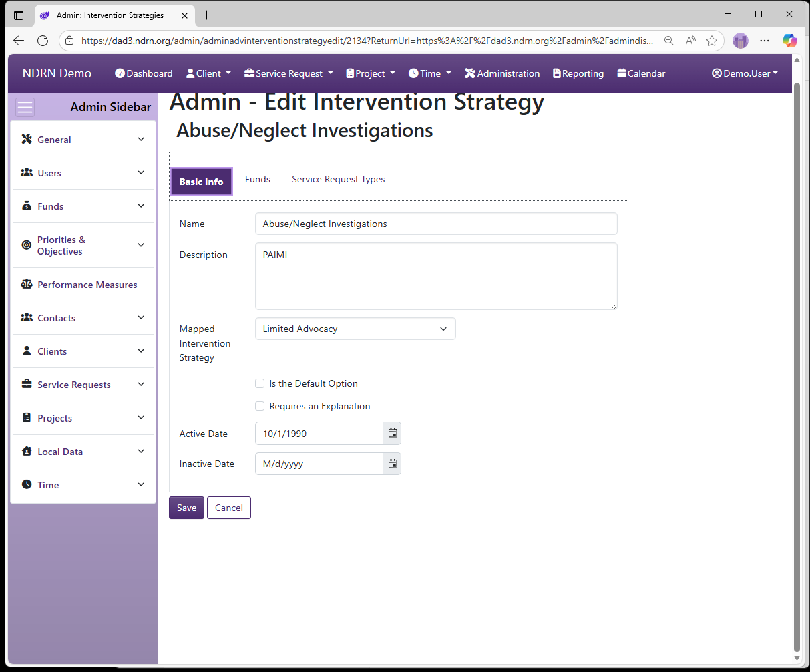This screenshot has width=810, height=672.
Task: Open Administration from navbar
Action: 502,73
